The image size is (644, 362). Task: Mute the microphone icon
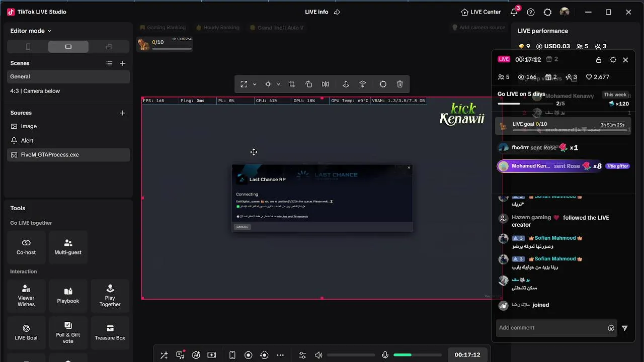[x=385, y=355]
